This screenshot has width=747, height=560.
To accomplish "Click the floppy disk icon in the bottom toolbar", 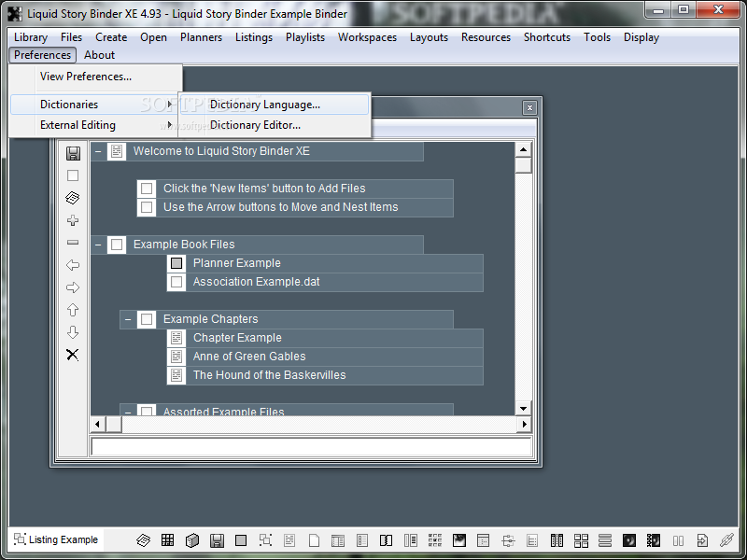I will pos(217,540).
